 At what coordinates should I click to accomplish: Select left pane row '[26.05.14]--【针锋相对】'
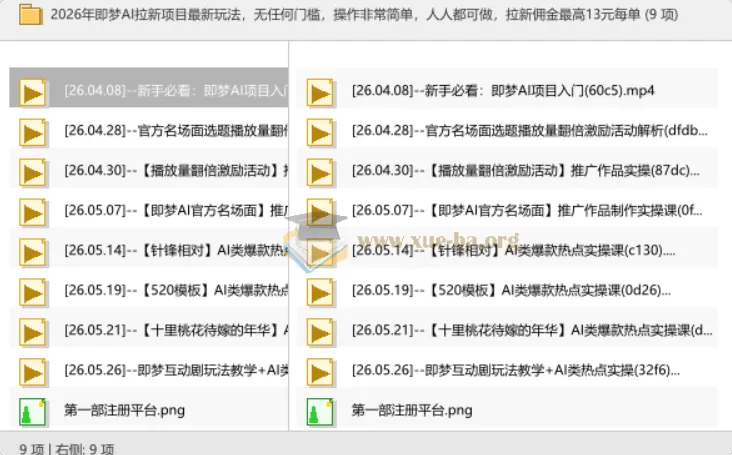pyautogui.click(x=148, y=248)
